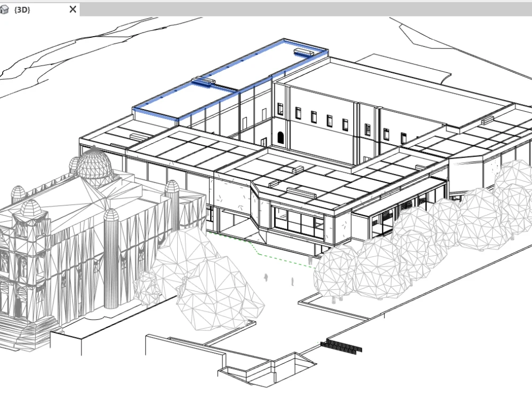
Task: Click the 3D house icon on the view tab
Action: point(4,9)
